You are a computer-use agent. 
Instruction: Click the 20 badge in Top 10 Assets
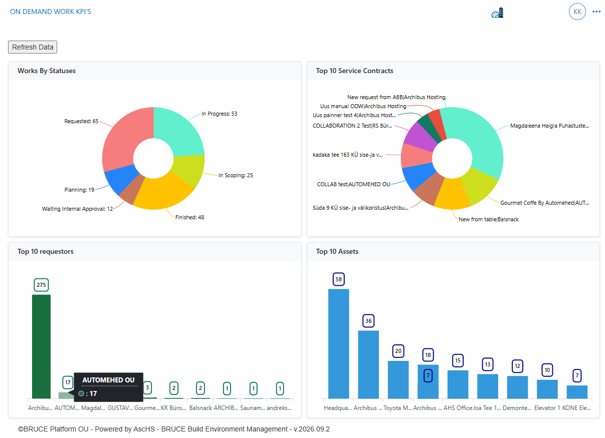click(x=398, y=351)
